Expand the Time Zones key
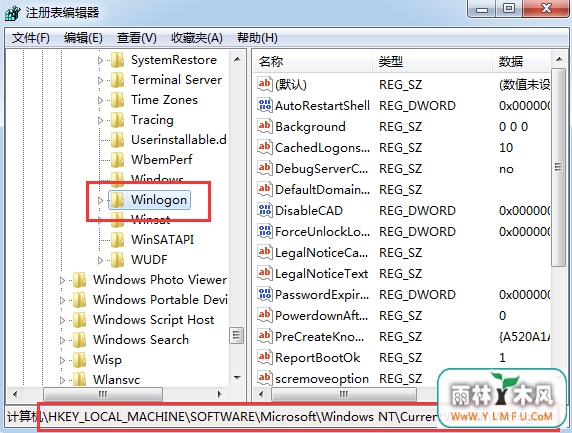Image resolution: width=572 pixels, height=433 pixels. (x=100, y=100)
